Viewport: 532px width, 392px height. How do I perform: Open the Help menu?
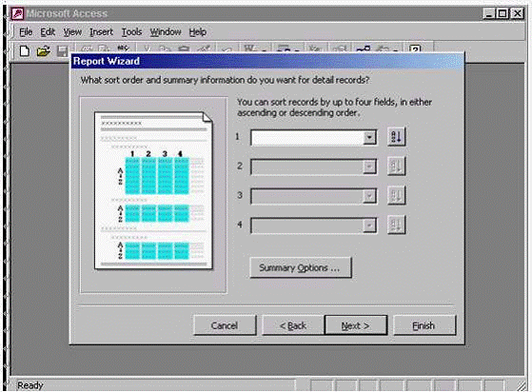pyautogui.click(x=197, y=32)
